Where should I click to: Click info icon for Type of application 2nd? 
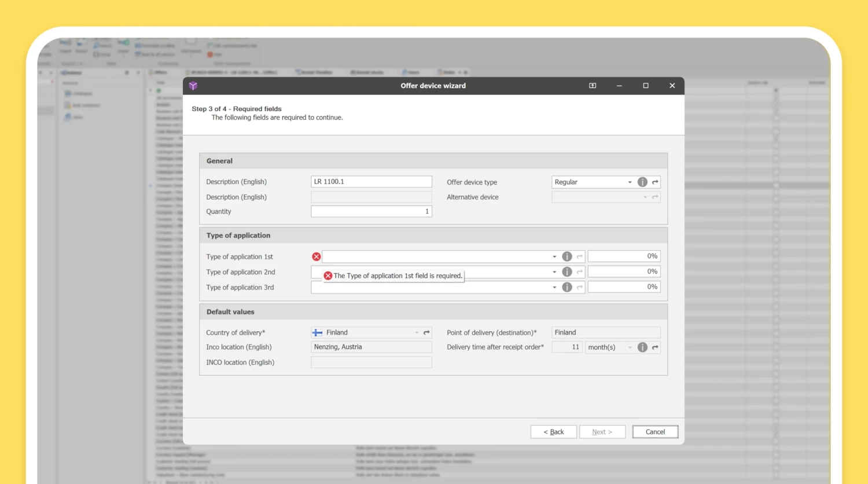[x=567, y=272]
